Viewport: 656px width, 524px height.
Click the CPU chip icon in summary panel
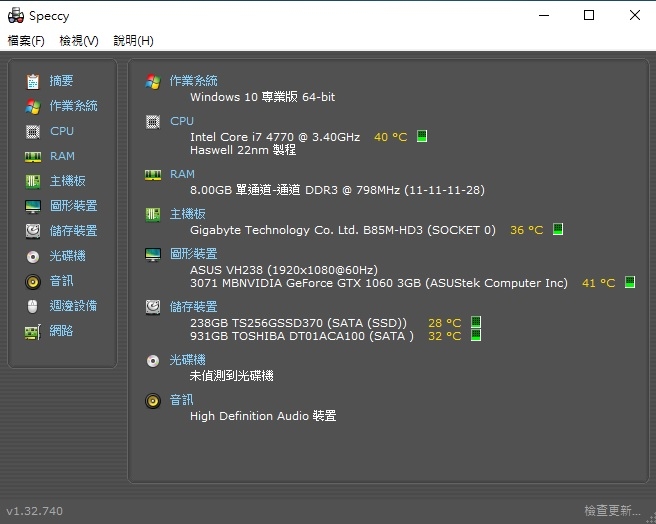153,122
